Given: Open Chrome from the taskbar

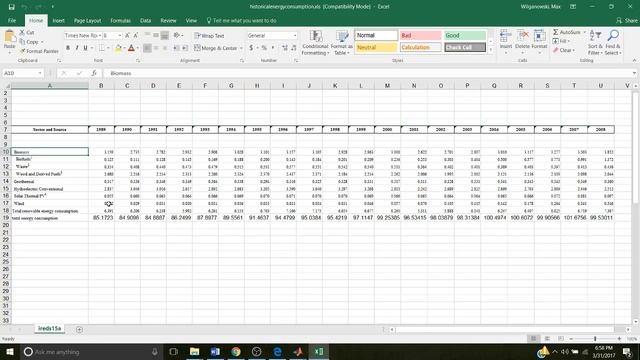Looking at the screenshot, I should point(236,351).
